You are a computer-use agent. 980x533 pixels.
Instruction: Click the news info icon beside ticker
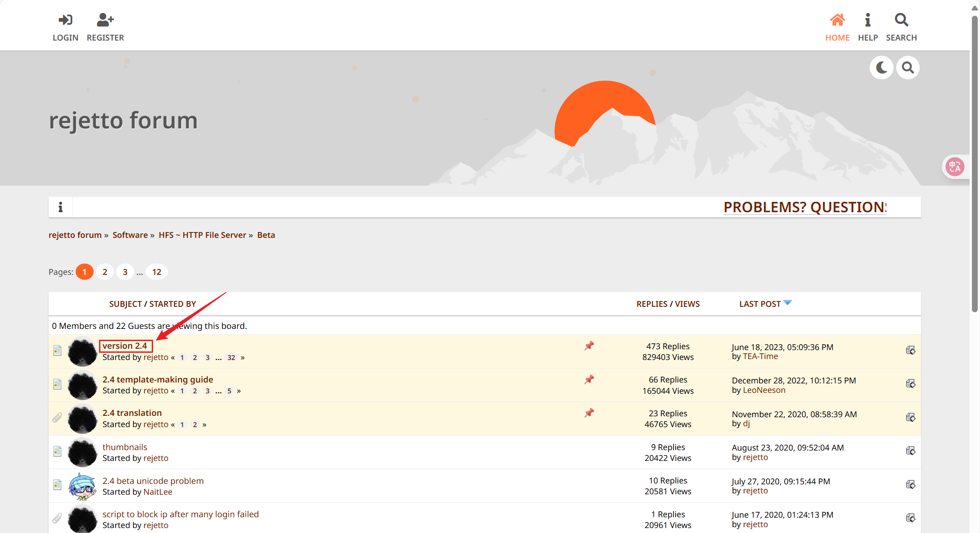pos(60,207)
